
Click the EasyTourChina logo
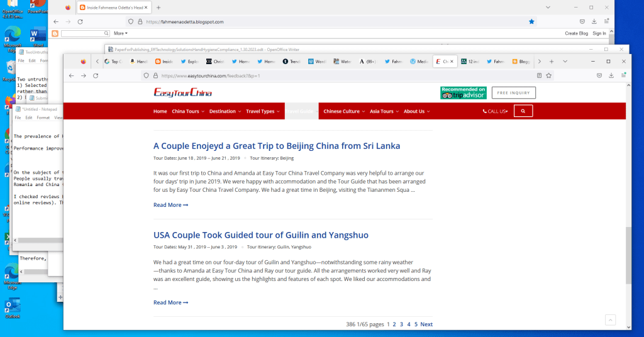182,92
